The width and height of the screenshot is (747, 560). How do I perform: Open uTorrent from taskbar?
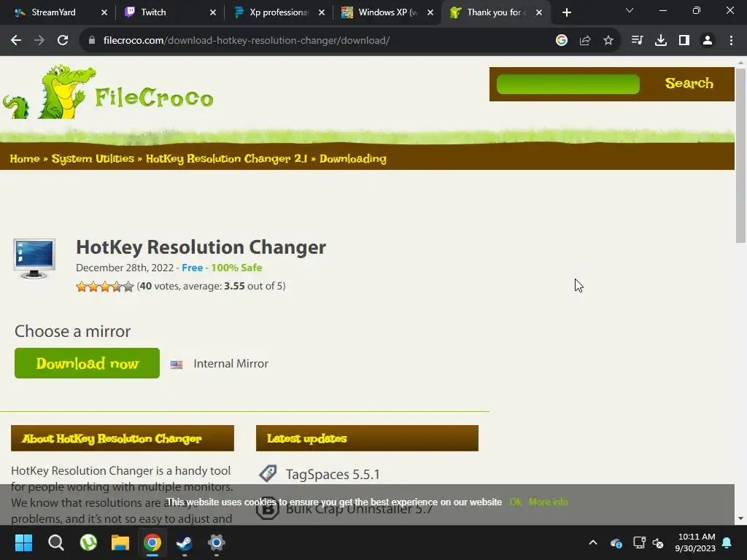coord(88,542)
